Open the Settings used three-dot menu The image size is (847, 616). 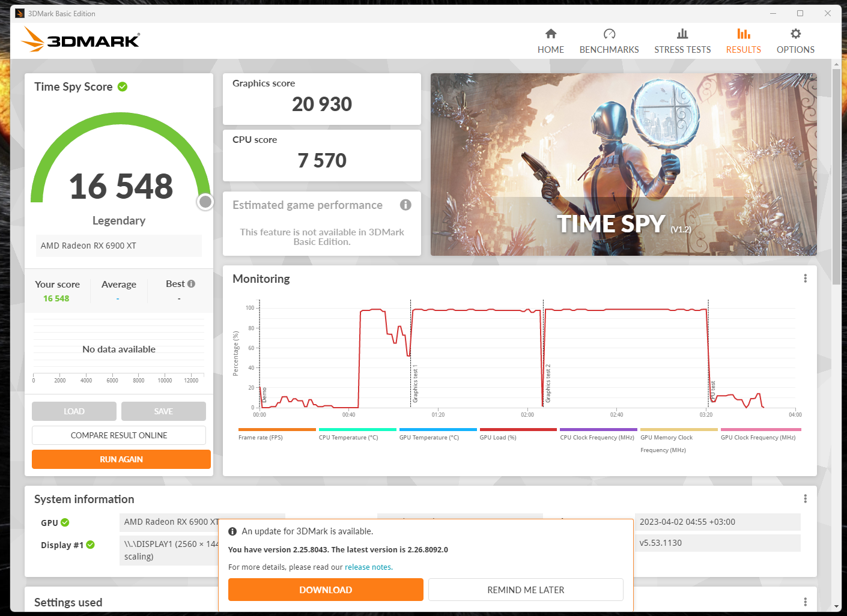[805, 602]
